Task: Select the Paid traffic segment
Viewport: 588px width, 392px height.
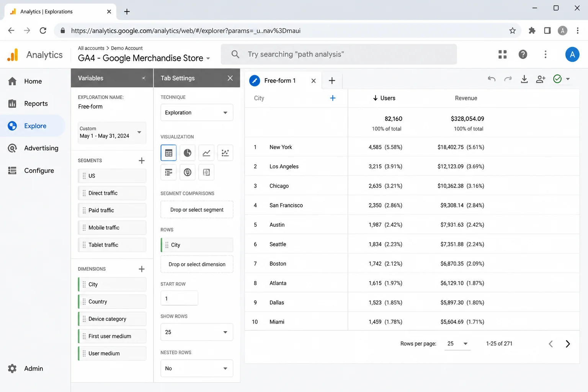Action: [112, 211]
